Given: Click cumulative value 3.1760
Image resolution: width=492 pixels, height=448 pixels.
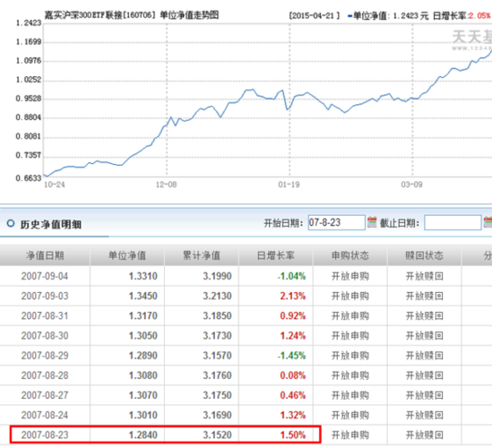Looking at the screenshot, I should click(217, 375).
